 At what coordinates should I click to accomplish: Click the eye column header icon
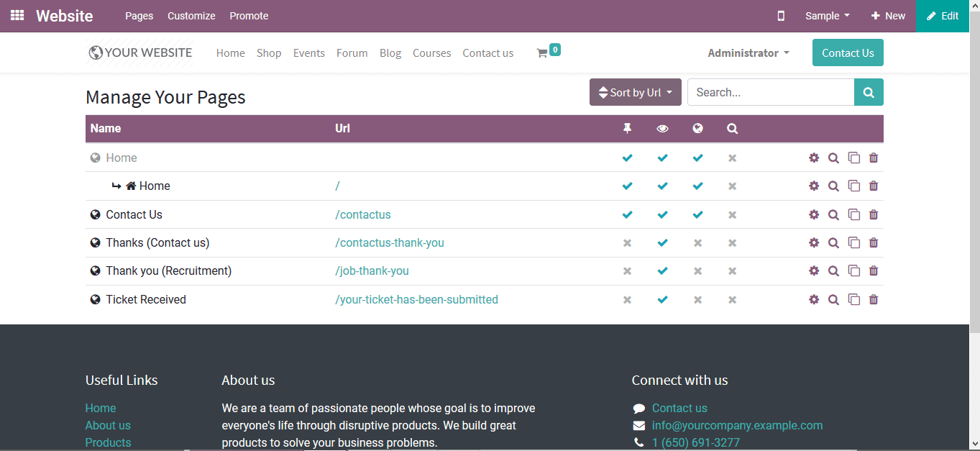pyautogui.click(x=662, y=128)
